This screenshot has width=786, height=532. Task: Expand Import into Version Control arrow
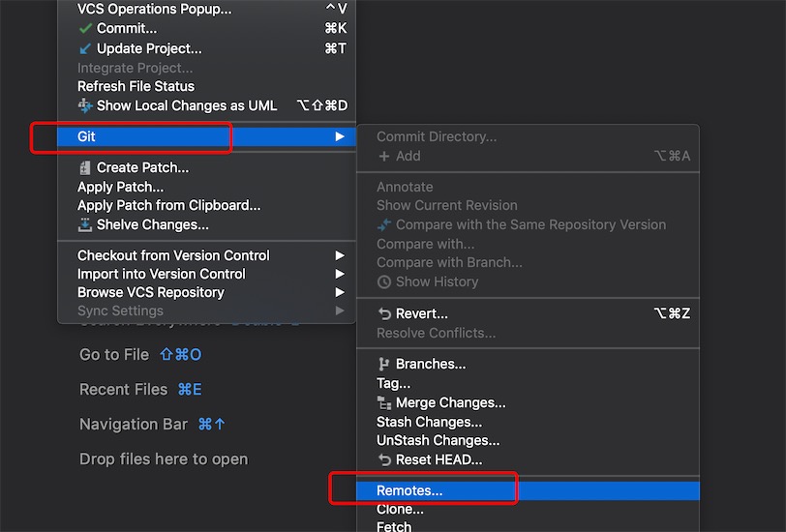(340, 274)
